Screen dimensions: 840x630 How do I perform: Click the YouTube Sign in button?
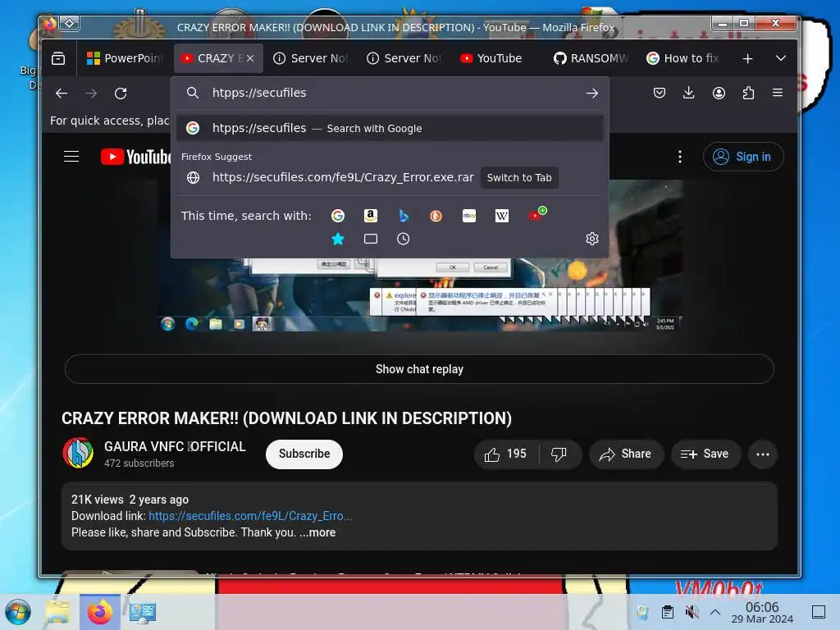tap(743, 157)
